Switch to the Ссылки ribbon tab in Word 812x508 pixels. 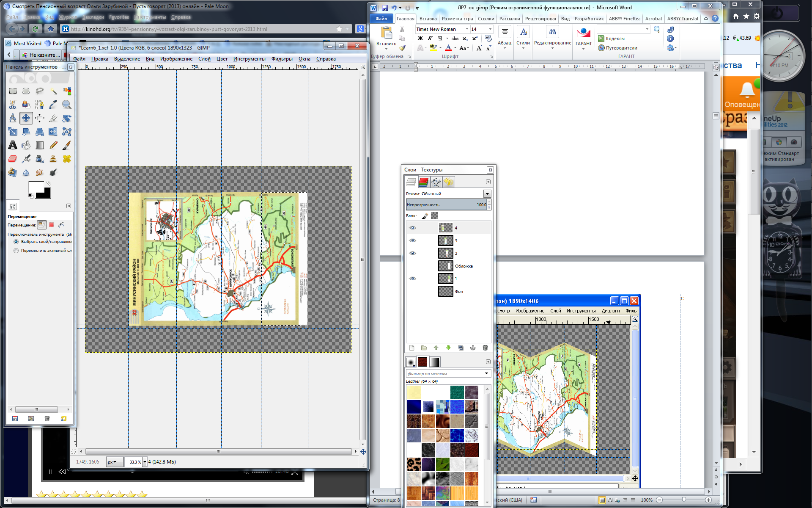(486, 19)
